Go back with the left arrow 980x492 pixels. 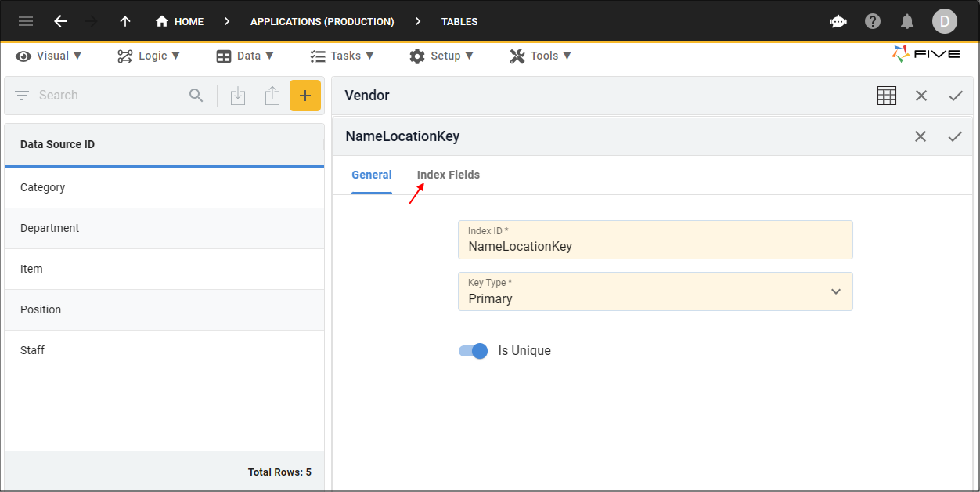60,21
